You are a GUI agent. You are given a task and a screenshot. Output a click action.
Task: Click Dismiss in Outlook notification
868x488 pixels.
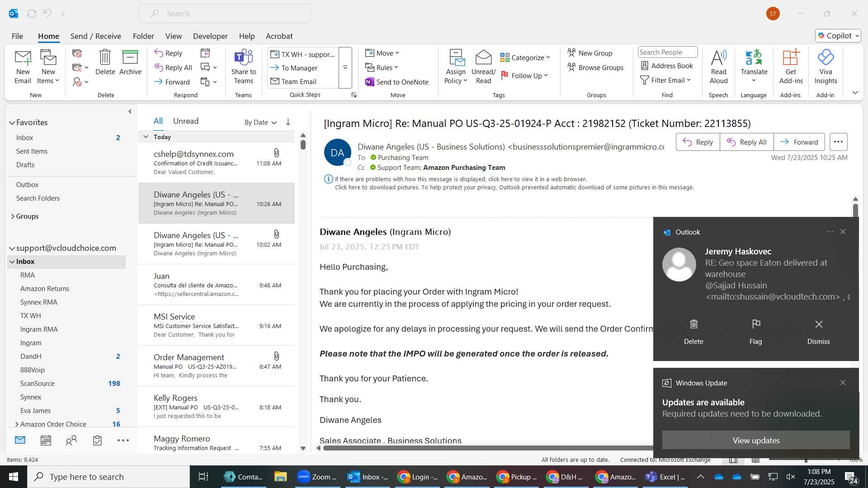pyautogui.click(x=818, y=331)
